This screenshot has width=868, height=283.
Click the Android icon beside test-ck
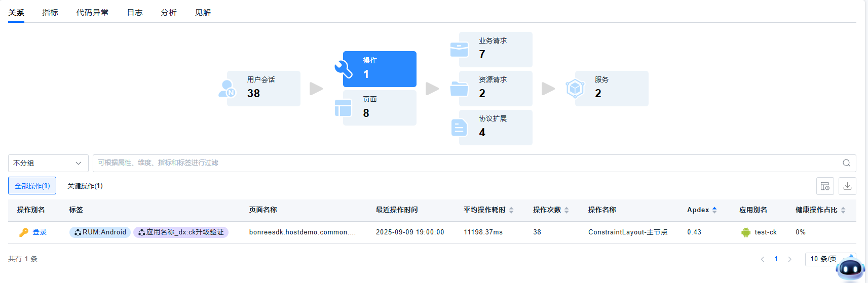(x=746, y=232)
